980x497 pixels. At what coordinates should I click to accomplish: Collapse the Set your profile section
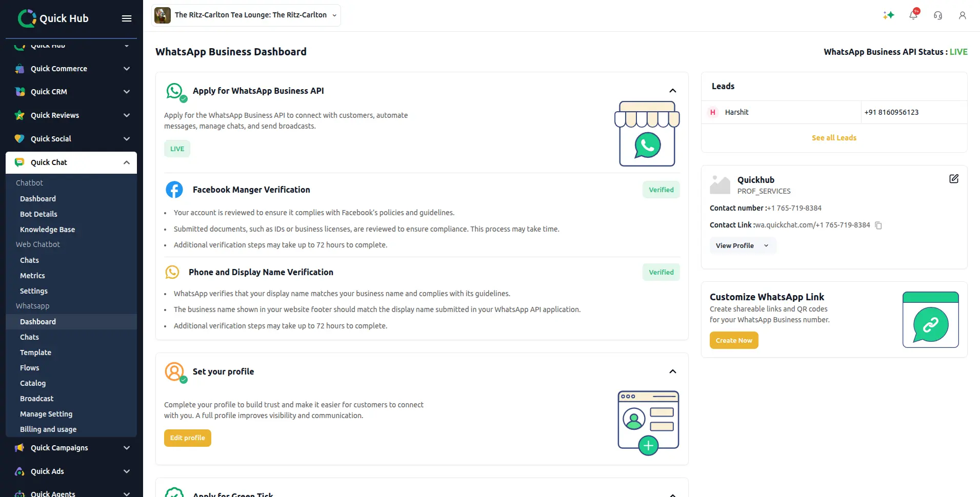click(673, 371)
